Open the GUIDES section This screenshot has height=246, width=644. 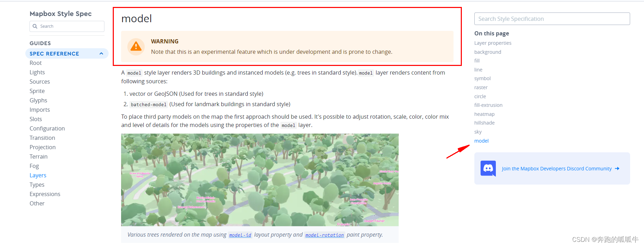[x=40, y=43]
